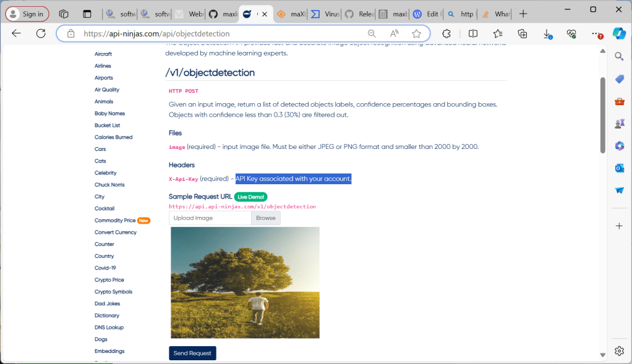Click the Shopping tag sidebar icon
The width and height of the screenshot is (632, 364).
pyautogui.click(x=619, y=79)
